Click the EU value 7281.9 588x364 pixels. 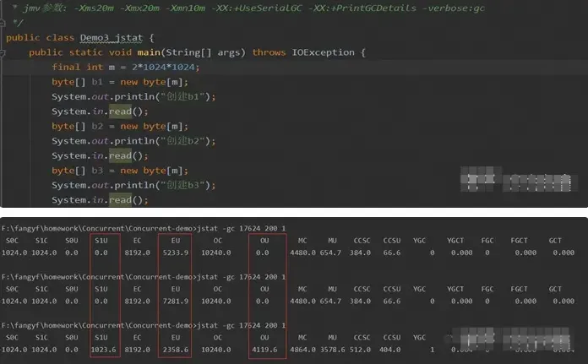(x=176, y=302)
